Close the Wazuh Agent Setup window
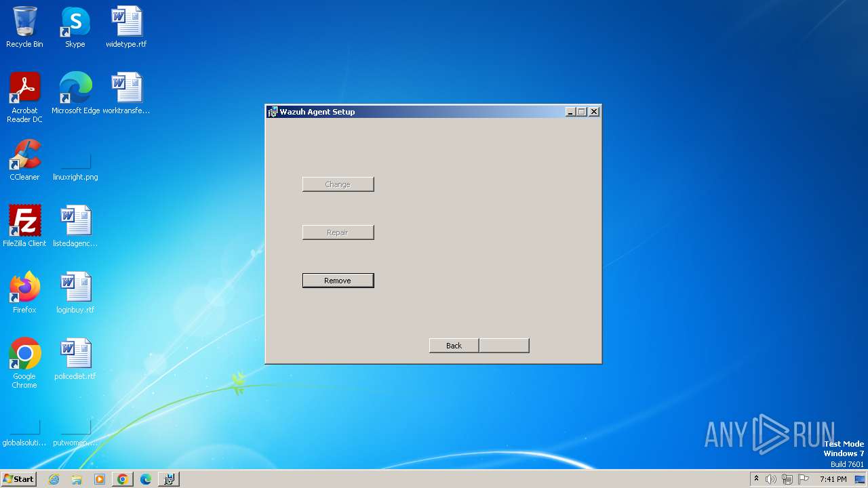The image size is (868, 488). tap(594, 112)
